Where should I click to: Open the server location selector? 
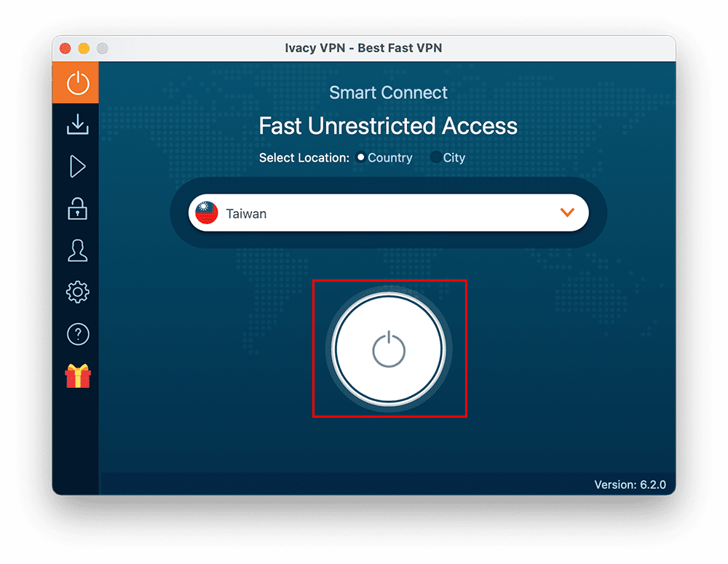pyautogui.click(x=389, y=213)
